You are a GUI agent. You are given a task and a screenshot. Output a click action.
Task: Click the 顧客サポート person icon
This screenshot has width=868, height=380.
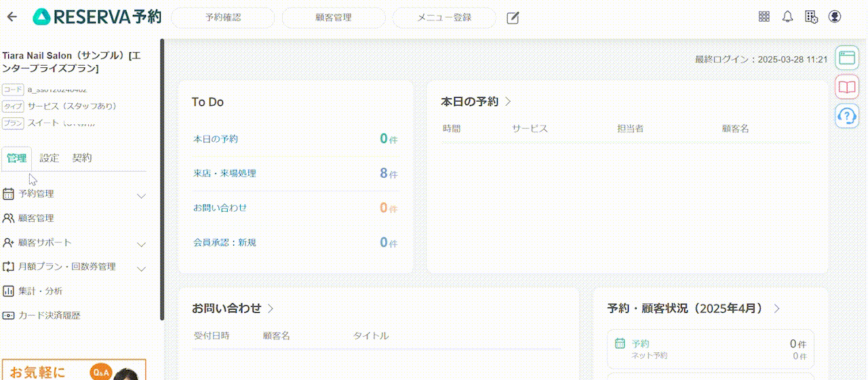tap(8, 242)
